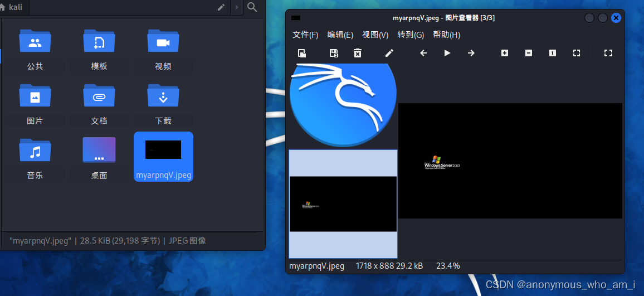Open the 视频 folder

(163, 49)
